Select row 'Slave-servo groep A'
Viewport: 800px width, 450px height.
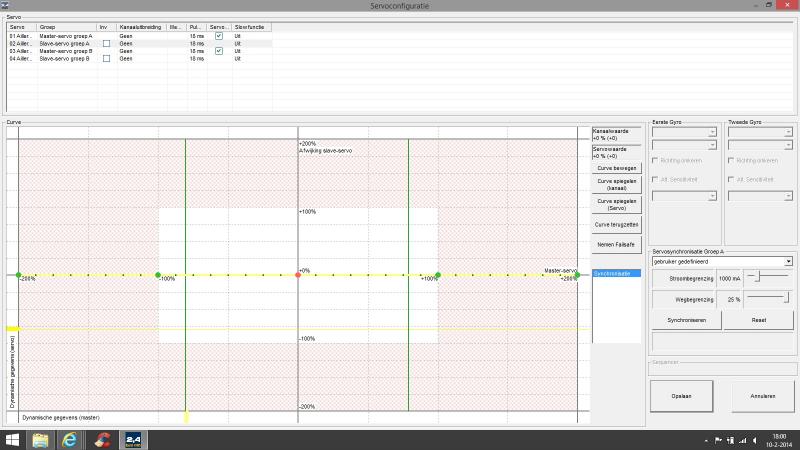(139, 44)
